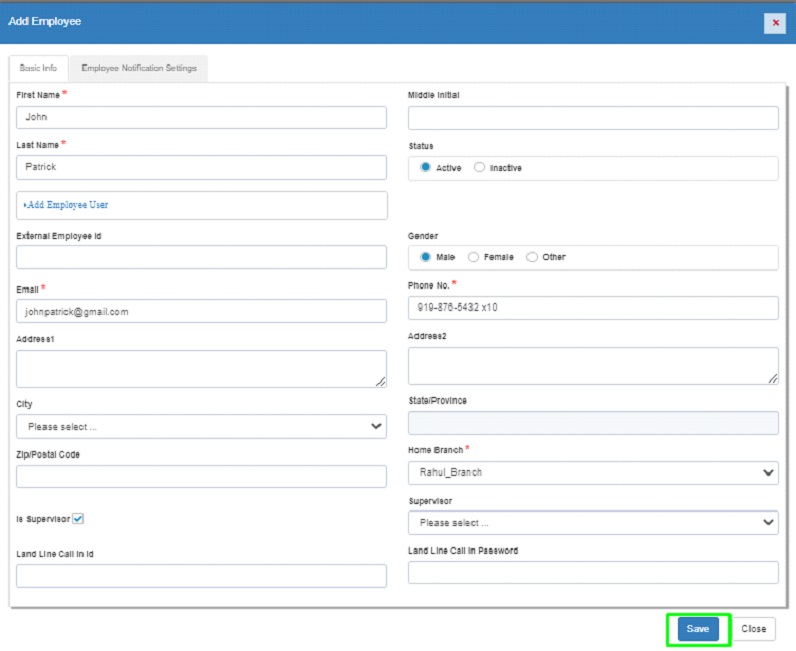Image resolution: width=796 pixels, height=651 pixels.
Task: Expand the Add Employee User section
Action: coord(67,205)
